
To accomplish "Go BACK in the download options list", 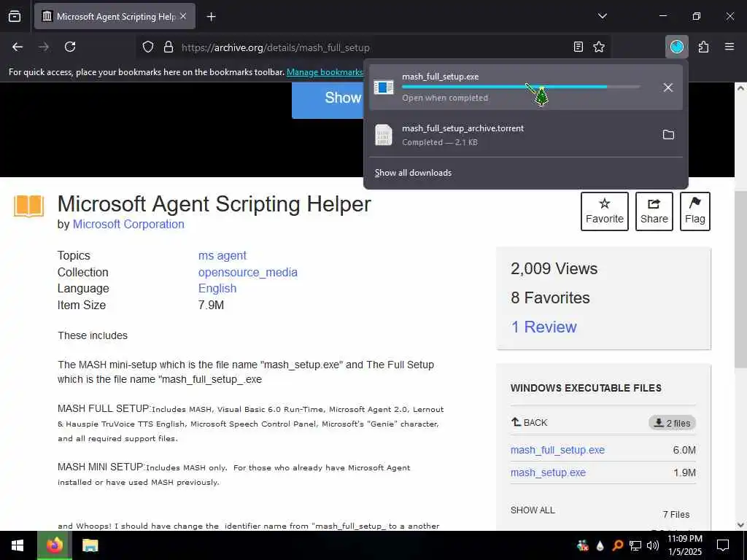I will pyautogui.click(x=530, y=422).
